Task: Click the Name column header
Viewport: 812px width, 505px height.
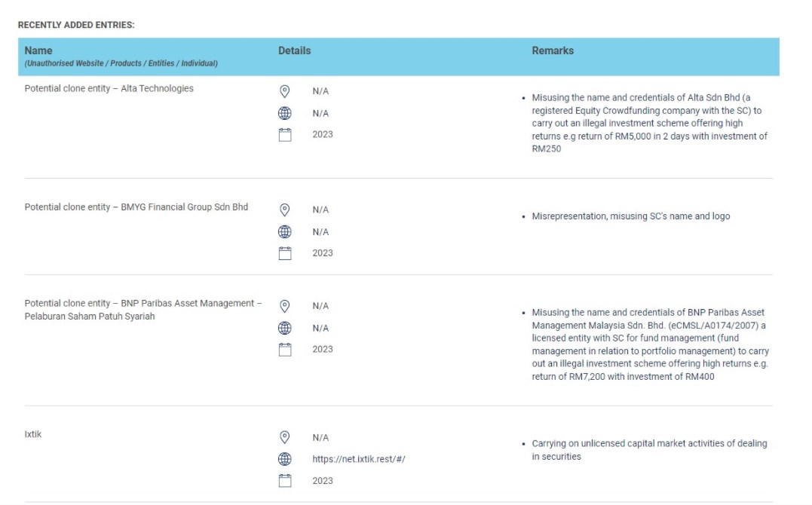Action: click(38, 50)
